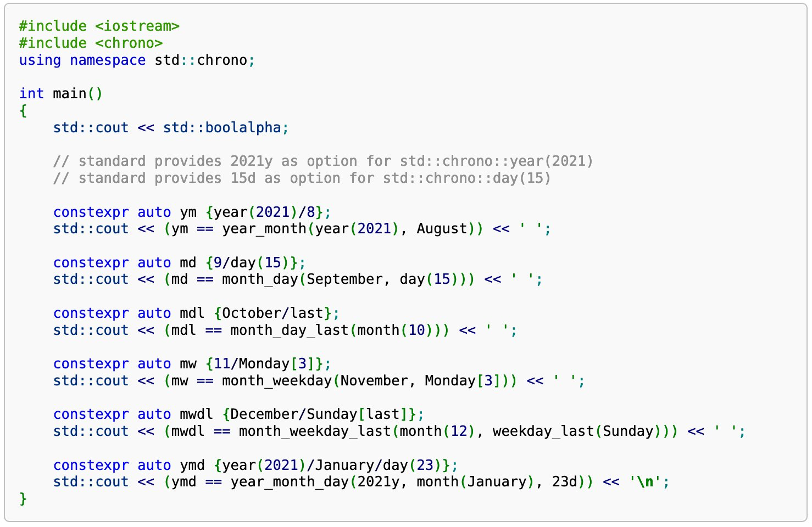Image resolution: width=812 pixels, height=527 pixels.
Task: Click the 'namespace' keyword
Action: 108,60
